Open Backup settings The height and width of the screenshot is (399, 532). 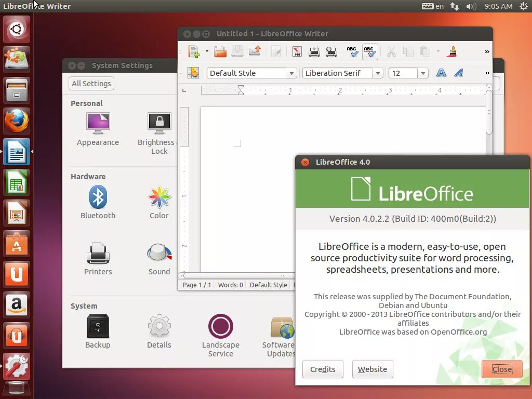98,331
